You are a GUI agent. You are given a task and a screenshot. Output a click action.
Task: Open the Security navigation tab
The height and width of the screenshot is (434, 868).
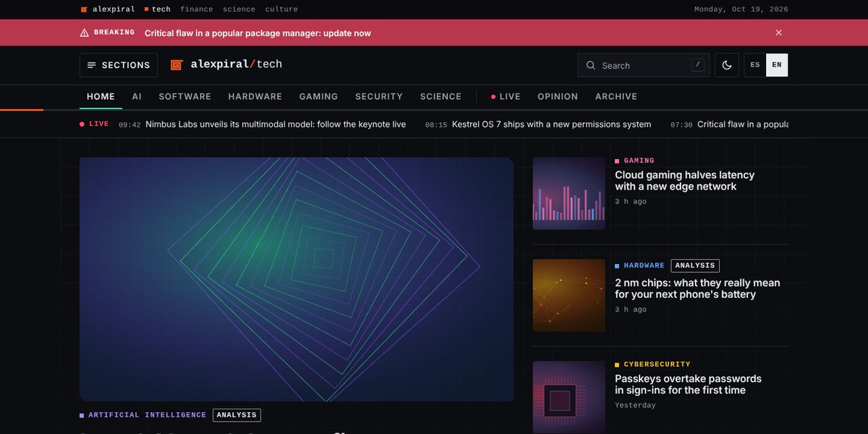coord(379,96)
